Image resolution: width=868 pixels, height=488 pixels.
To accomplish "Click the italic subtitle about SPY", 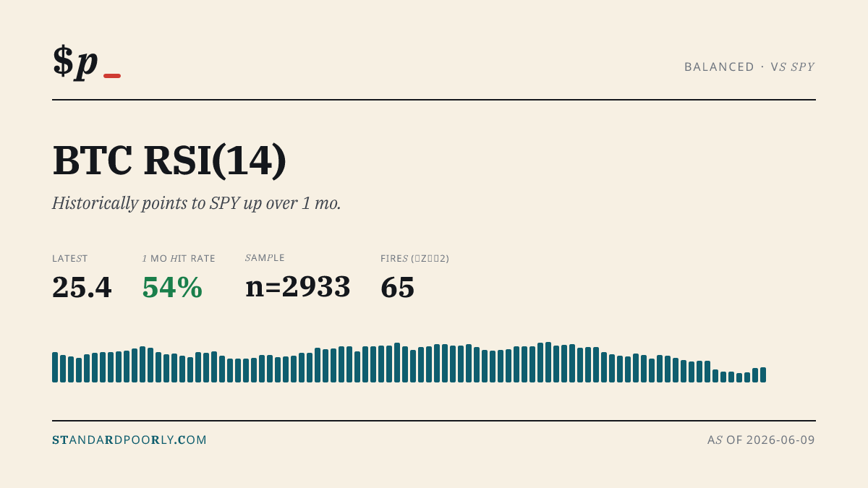I will [196, 203].
